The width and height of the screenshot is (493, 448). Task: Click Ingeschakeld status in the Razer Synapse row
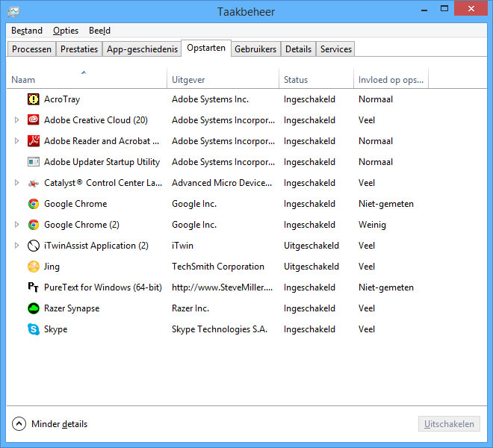coord(309,308)
